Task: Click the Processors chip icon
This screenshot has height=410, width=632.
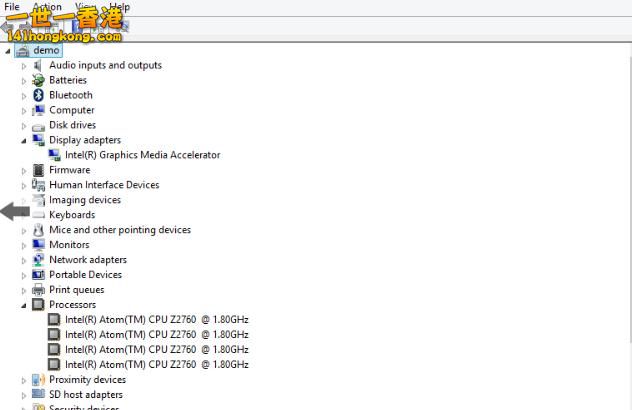Action: (39, 305)
